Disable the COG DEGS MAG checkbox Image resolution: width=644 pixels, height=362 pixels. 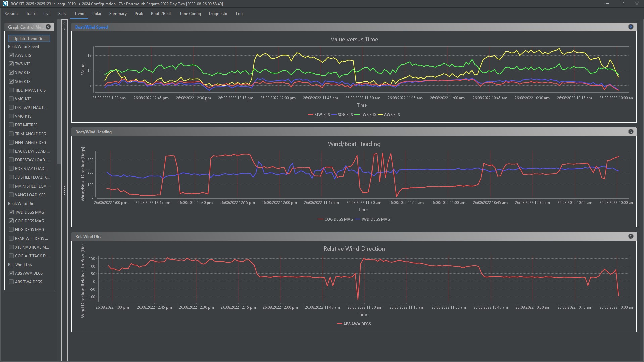[11, 221]
